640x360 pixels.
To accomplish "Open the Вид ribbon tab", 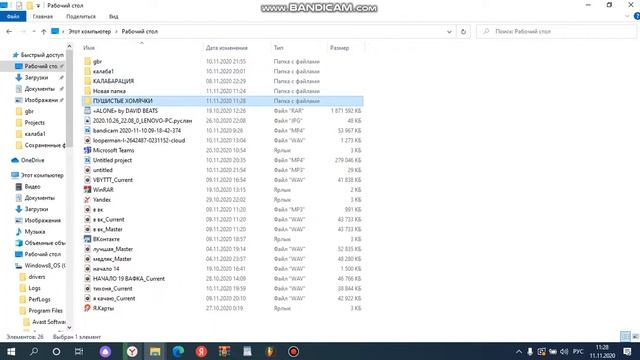I will click(x=113, y=16).
